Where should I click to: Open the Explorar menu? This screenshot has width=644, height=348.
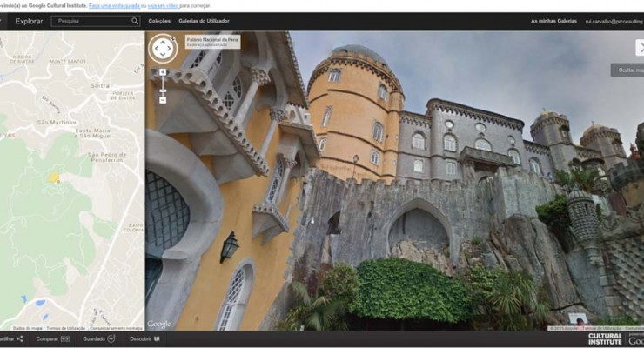(29, 22)
